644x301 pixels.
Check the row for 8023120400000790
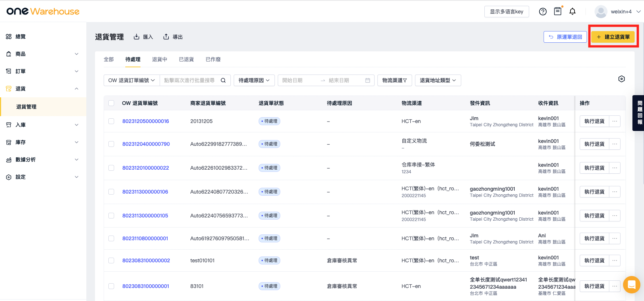tap(111, 144)
